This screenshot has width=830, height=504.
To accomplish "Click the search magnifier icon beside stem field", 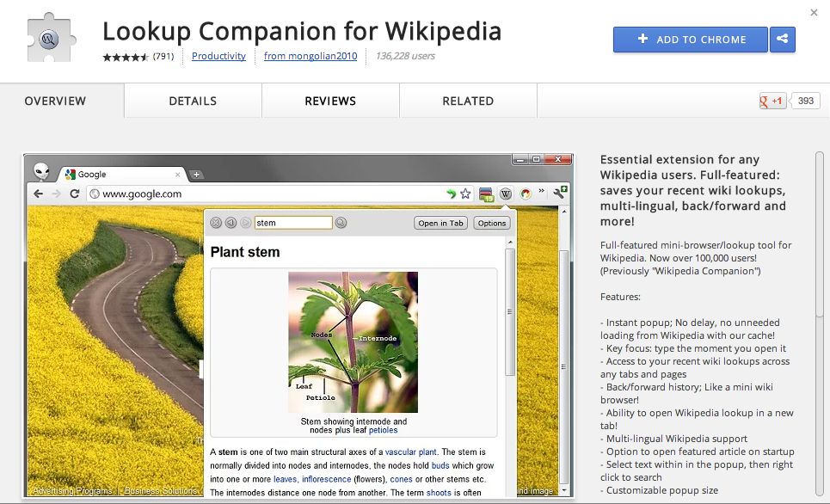I will [341, 223].
